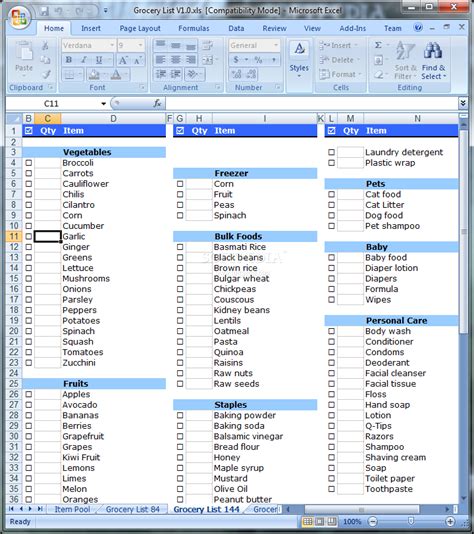This screenshot has height=534, width=474.
Task: Open the Item Pool sheet tab
Action: click(73, 509)
